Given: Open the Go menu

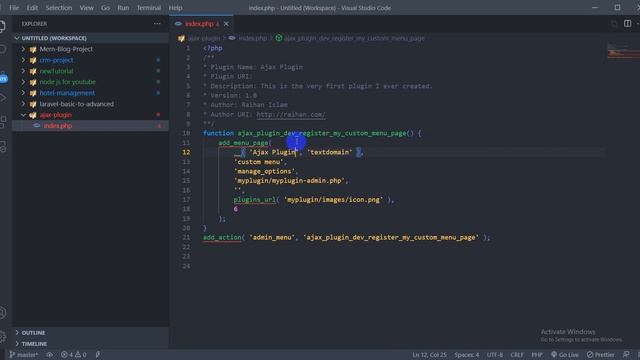Looking at the screenshot, I should click(105, 8).
